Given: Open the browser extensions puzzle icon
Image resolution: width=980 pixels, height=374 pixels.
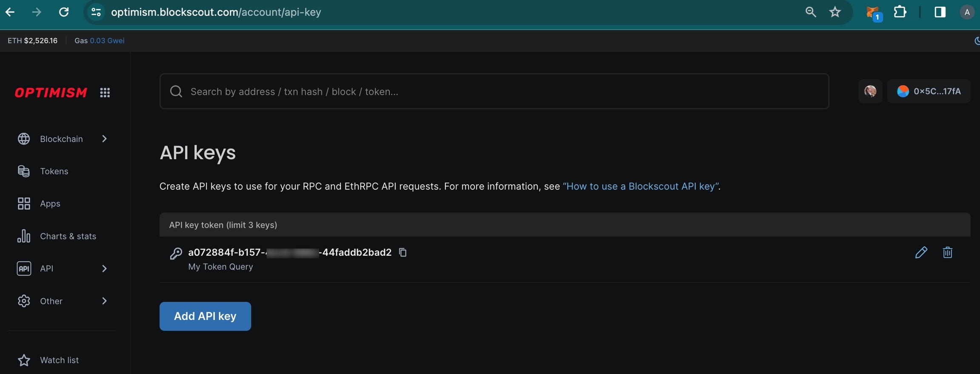Looking at the screenshot, I should pyautogui.click(x=900, y=12).
